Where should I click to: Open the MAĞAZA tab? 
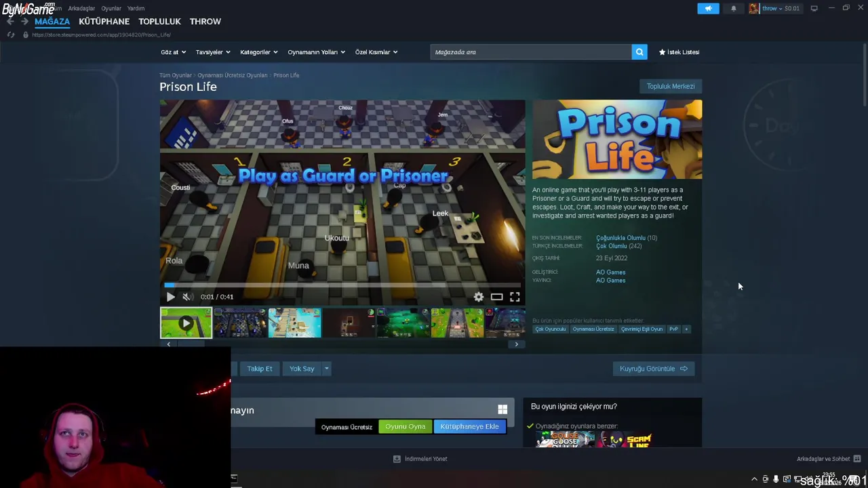(x=52, y=22)
